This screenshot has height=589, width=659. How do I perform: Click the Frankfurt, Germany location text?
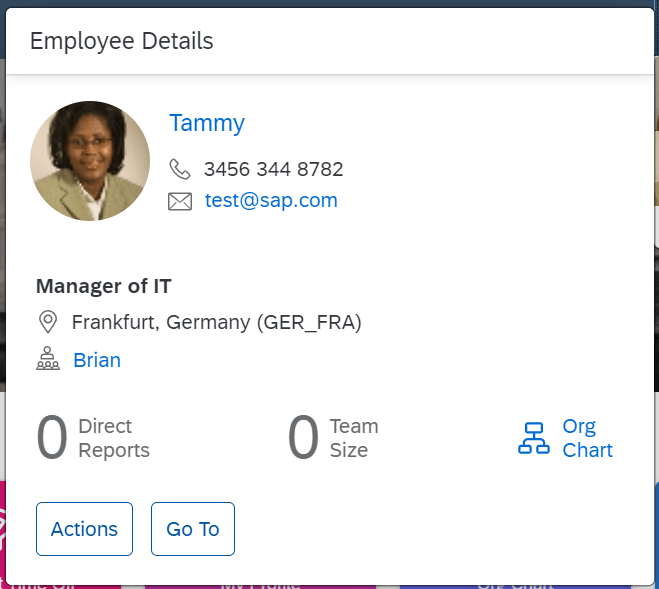pos(216,322)
